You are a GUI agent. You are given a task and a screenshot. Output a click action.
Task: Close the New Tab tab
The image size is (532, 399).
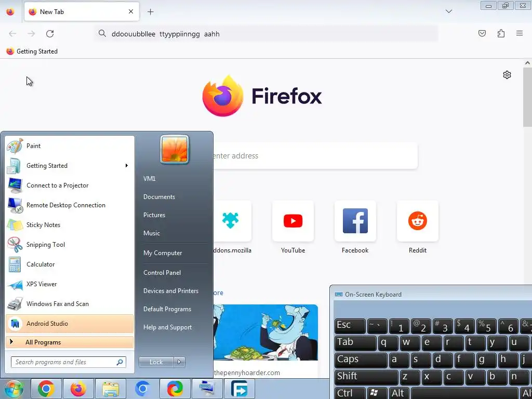point(131,11)
